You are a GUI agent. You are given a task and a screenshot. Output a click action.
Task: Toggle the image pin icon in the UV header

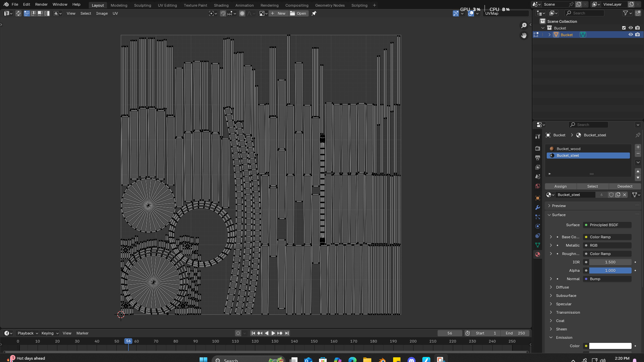[x=314, y=13]
